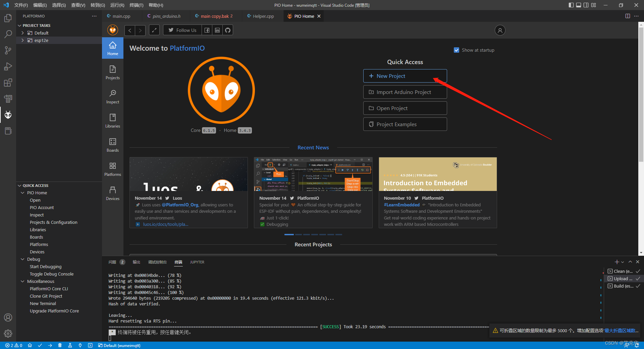Toggle the secondary side bar layout button

click(586, 5)
